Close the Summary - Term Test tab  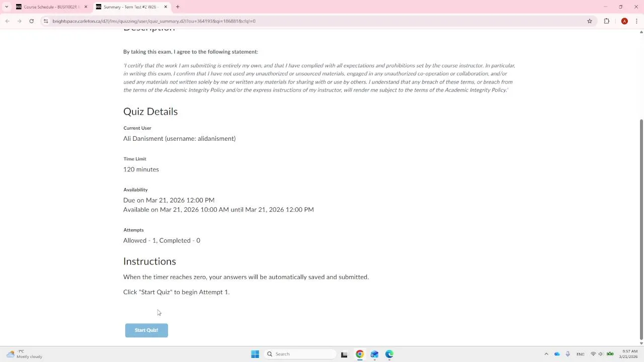[x=166, y=7]
